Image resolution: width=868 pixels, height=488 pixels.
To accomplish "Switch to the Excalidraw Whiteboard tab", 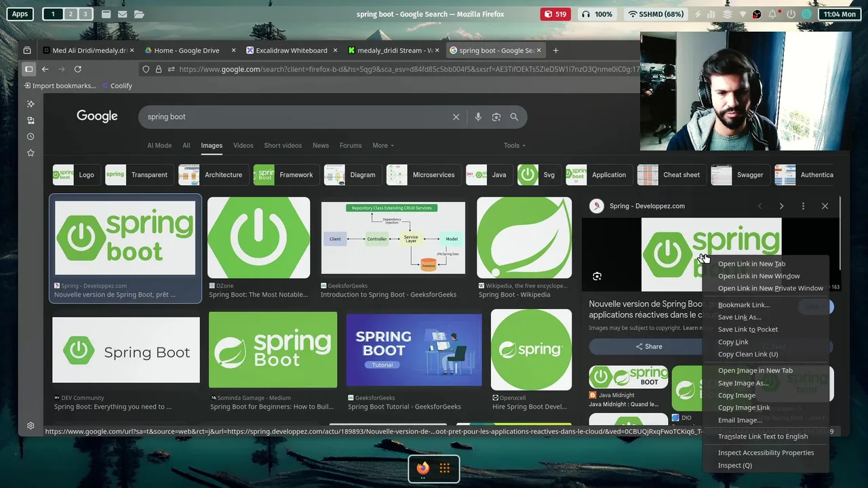I will (x=292, y=50).
